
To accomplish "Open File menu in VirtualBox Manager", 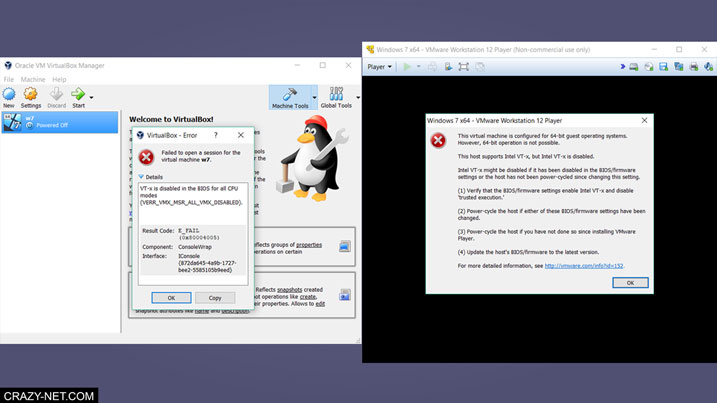I will [9, 79].
